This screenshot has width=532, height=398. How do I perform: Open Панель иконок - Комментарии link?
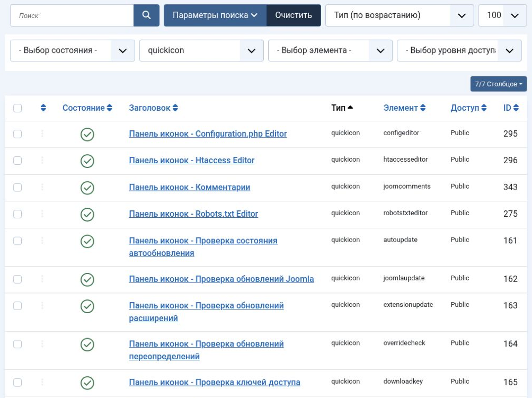[189, 187]
